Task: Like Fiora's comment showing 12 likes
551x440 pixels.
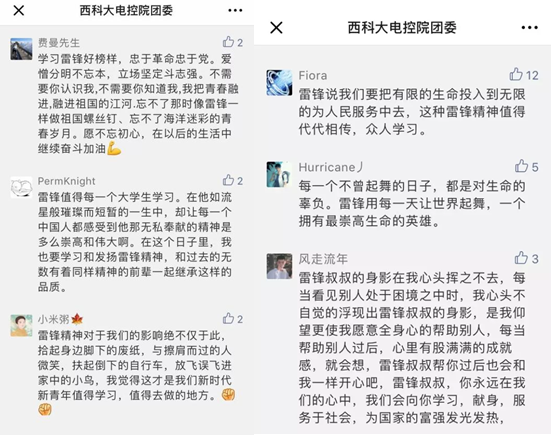Action: pos(516,75)
